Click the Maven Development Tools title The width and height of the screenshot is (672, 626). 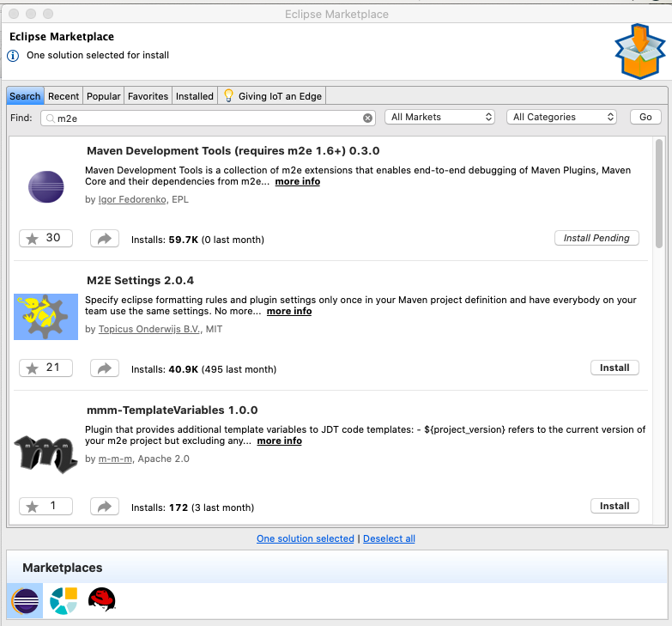point(233,151)
